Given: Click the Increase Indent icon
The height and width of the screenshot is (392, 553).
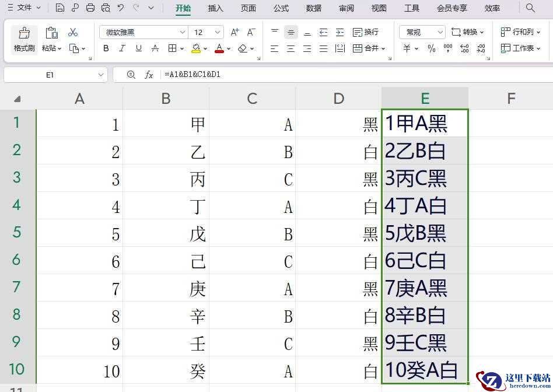Looking at the screenshot, I should click(340, 33).
